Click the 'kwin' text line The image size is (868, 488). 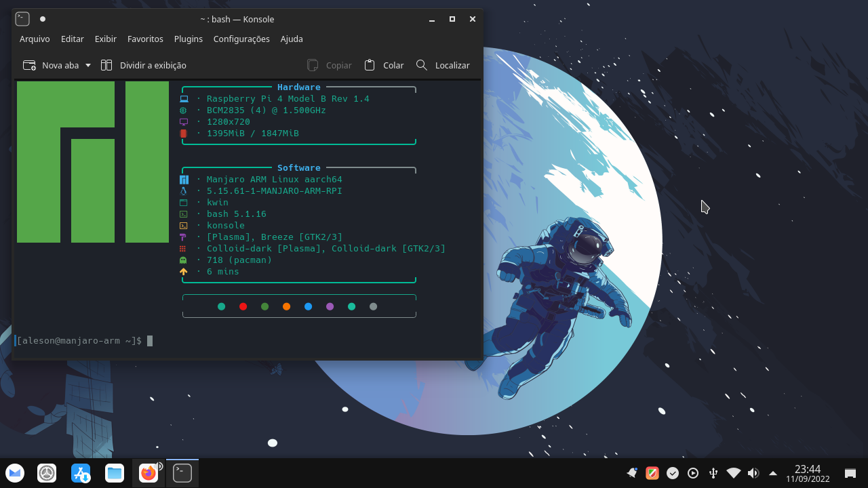coord(218,203)
